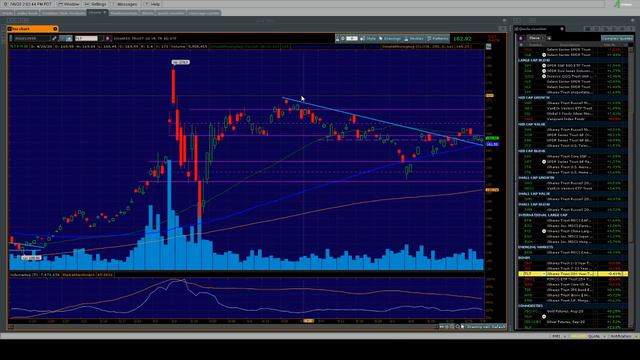The width and height of the screenshot is (640, 360).
Task: Open the Help menu
Action: coord(153,4)
